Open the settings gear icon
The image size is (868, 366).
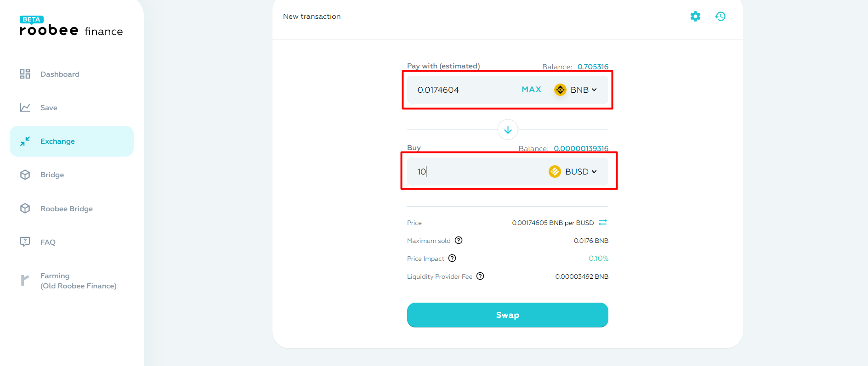pyautogui.click(x=695, y=17)
